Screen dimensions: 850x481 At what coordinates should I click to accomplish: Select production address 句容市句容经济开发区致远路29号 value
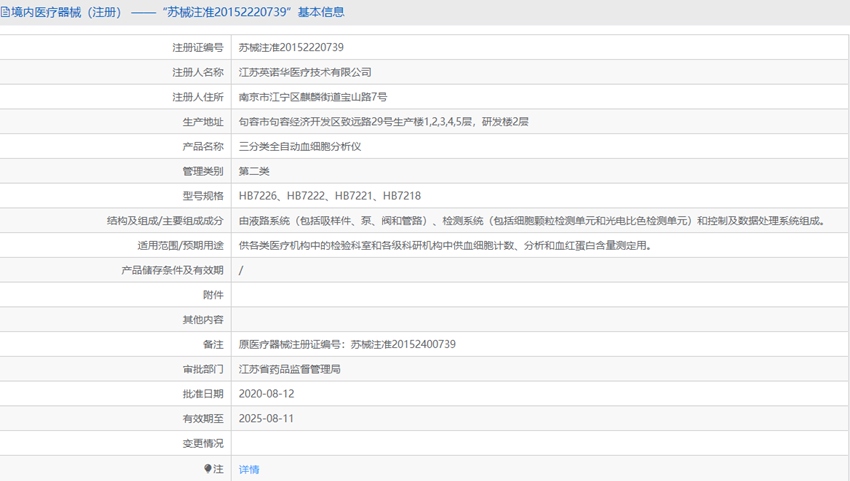[x=384, y=122]
